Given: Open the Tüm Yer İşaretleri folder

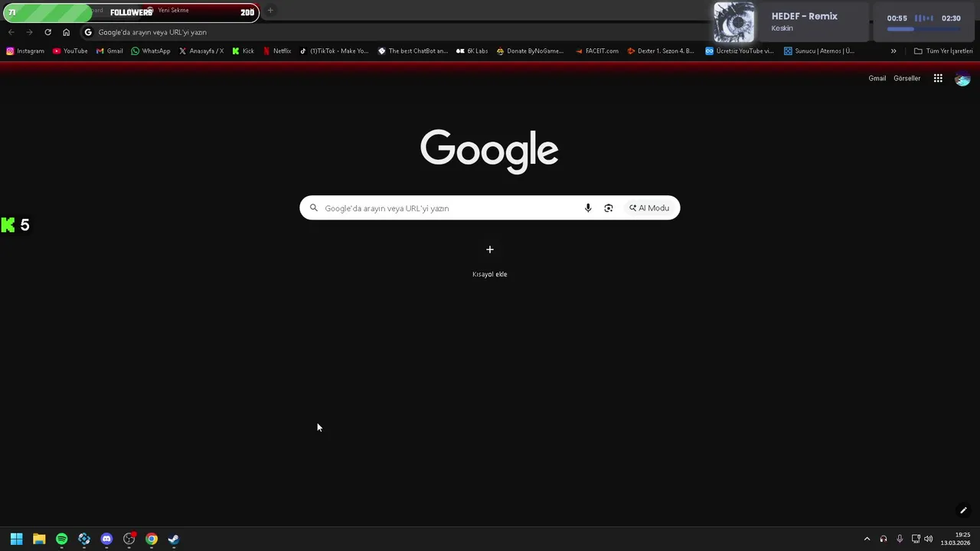Looking at the screenshot, I should [x=943, y=51].
